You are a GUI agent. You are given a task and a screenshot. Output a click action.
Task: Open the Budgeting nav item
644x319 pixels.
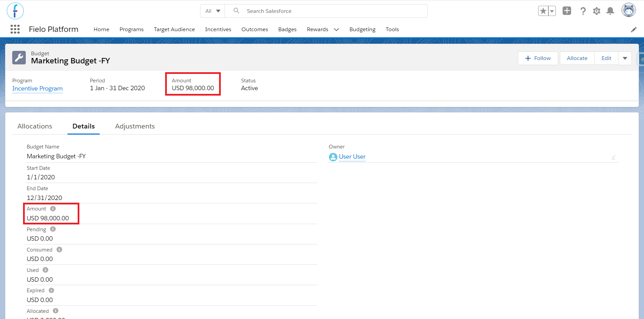pyautogui.click(x=363, y=29)
